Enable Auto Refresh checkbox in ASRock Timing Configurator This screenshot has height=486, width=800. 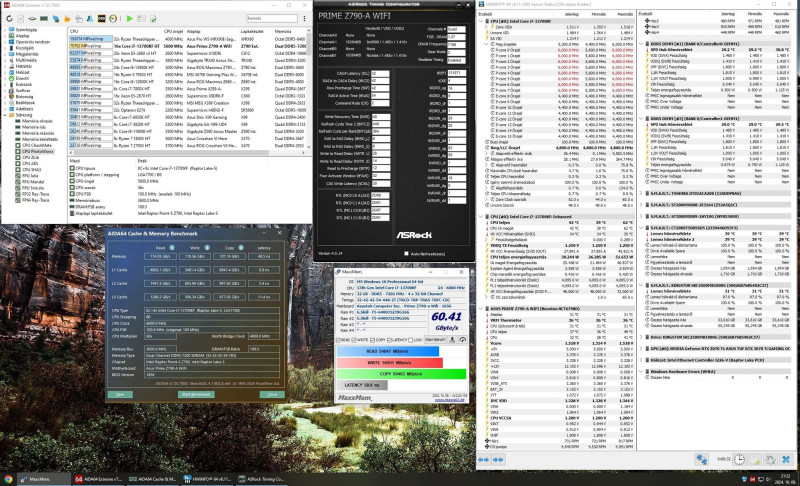[x=406, y=253]
